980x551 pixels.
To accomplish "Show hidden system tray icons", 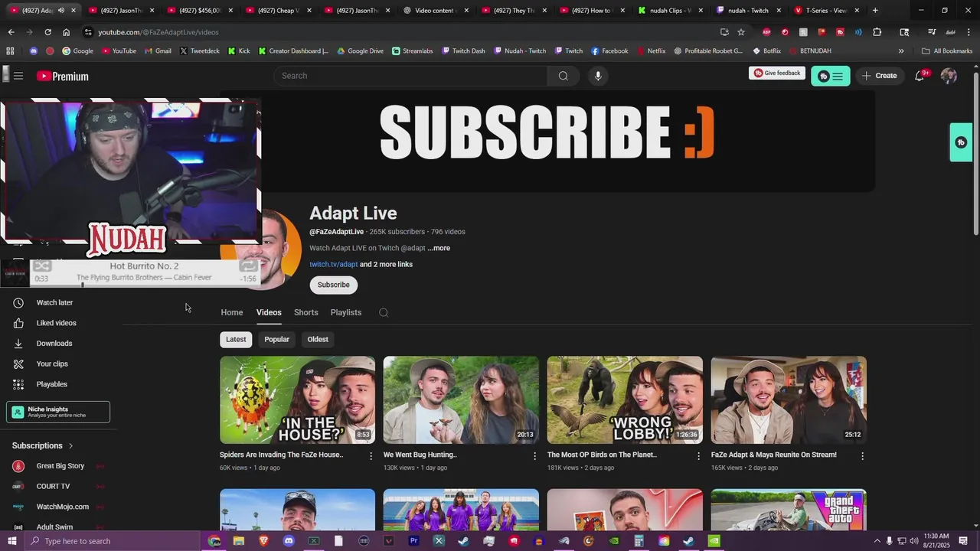I will (x=877, y=541).
